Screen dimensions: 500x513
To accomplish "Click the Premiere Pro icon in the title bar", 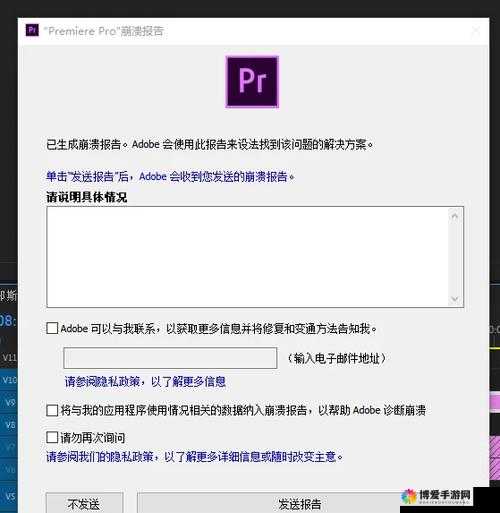I will click(x=32, y=30).
